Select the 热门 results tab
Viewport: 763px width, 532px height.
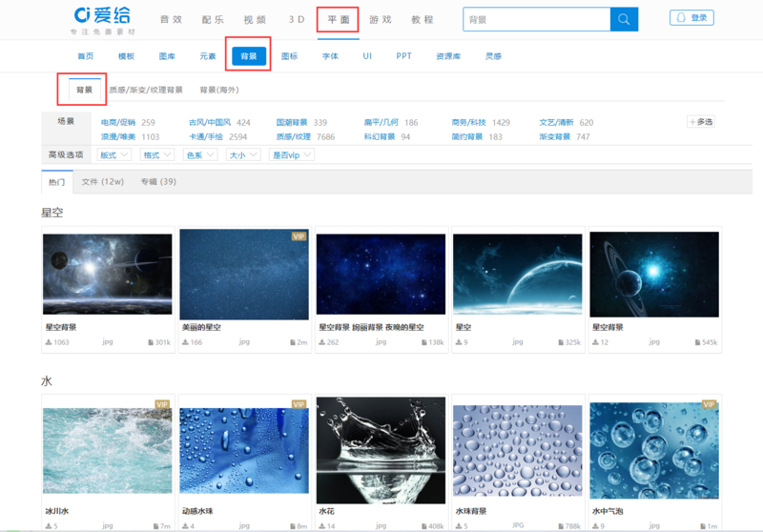pyautogui.click(x=57, y=182)
